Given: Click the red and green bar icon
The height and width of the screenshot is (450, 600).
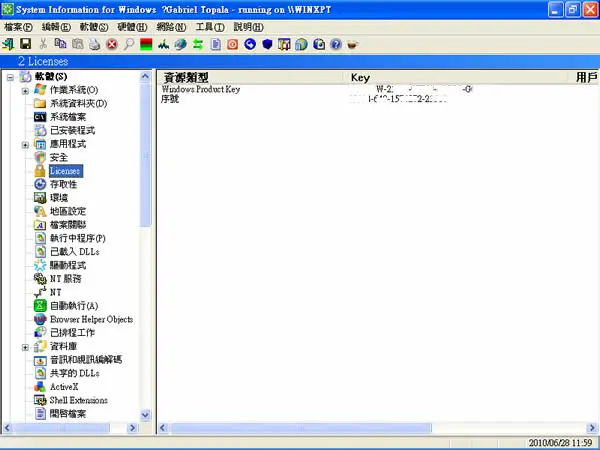Looking at the screenshot, I should coord(146,44).
